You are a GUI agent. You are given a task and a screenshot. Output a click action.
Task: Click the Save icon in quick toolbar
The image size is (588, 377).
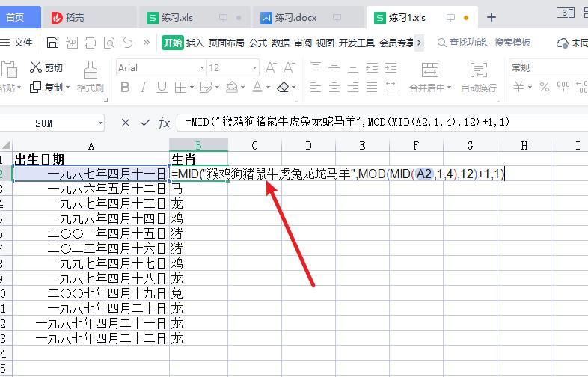point(52,43)
